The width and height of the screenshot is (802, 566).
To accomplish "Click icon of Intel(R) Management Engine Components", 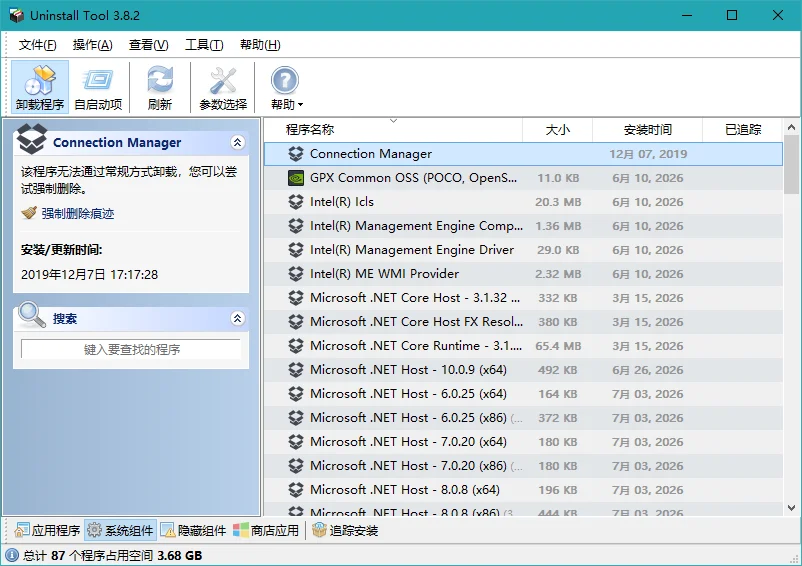I will coord(296,226).
